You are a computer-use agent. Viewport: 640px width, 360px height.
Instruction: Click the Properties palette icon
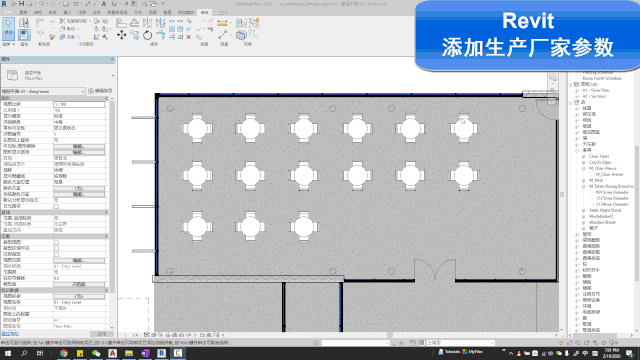(24, 35)
